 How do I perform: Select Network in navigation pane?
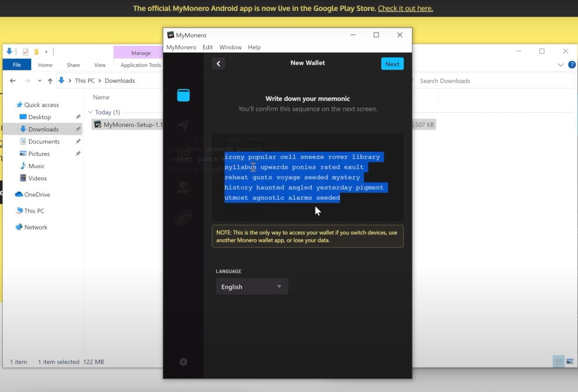[x=35, y=227]
